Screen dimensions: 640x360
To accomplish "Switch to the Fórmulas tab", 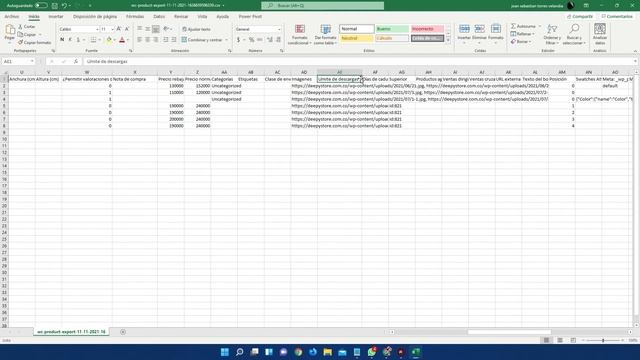I will click(x=135, y=17).
